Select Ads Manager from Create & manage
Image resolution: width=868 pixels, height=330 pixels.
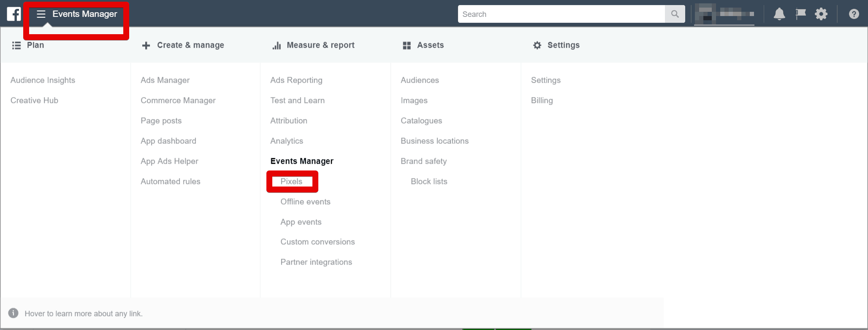[165, 80]
